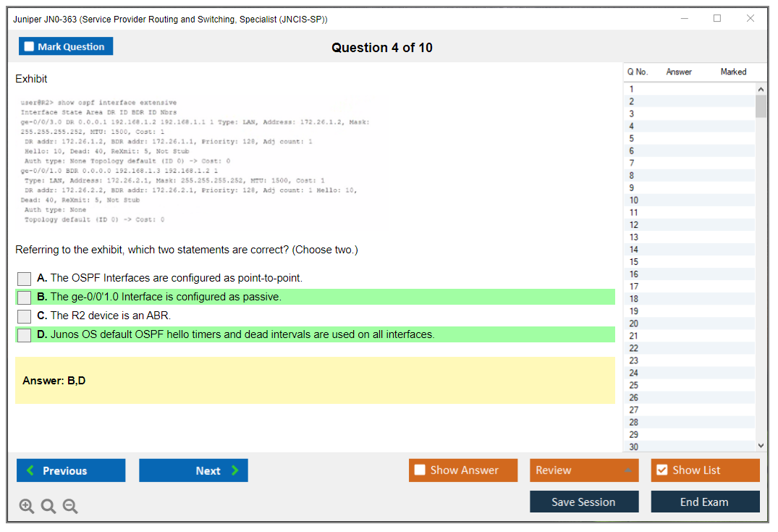Expand the Review dropdown menu
Screen dimensions: 778x532
pyautogui.click(x=627, y=470)
